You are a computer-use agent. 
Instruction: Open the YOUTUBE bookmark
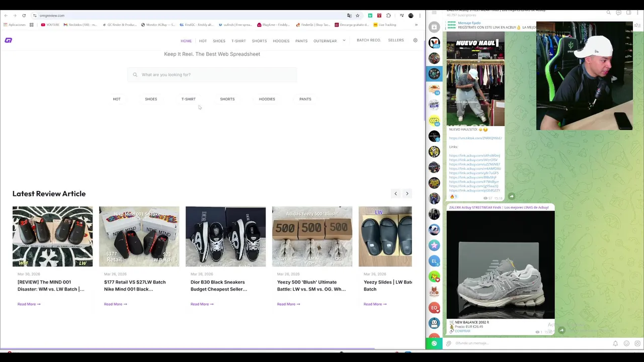[50, 25]
